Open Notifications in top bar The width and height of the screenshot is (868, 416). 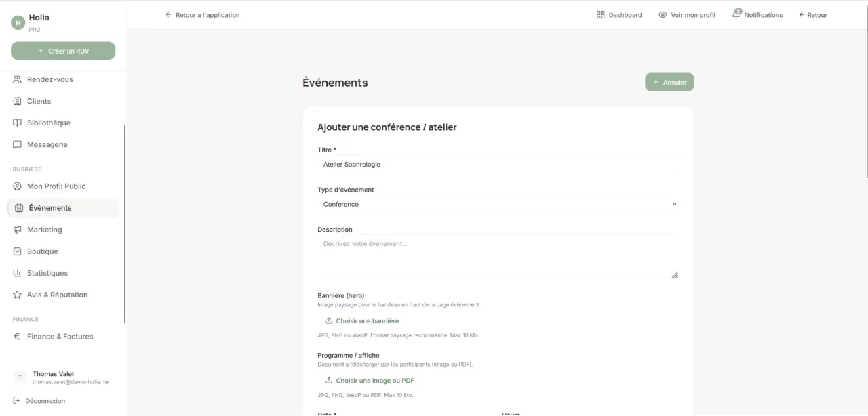757,15
